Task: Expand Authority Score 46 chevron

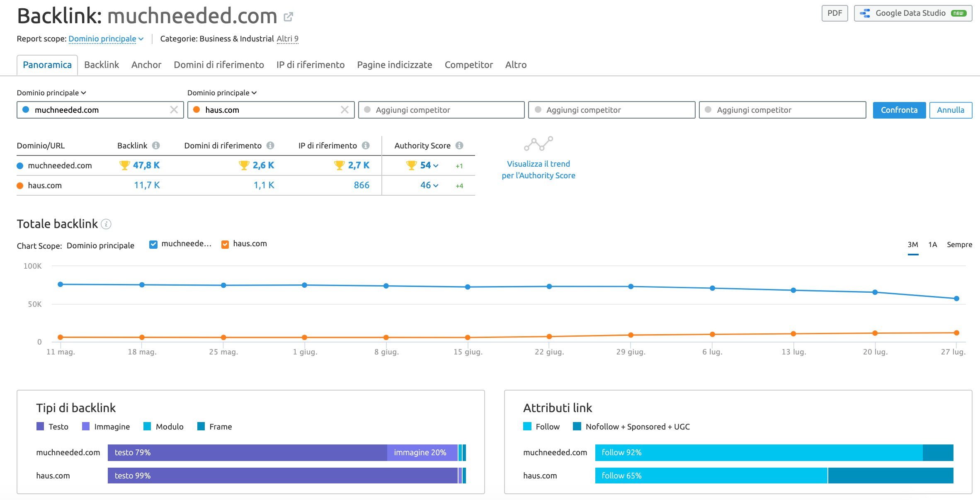Action: pos(436,186)
